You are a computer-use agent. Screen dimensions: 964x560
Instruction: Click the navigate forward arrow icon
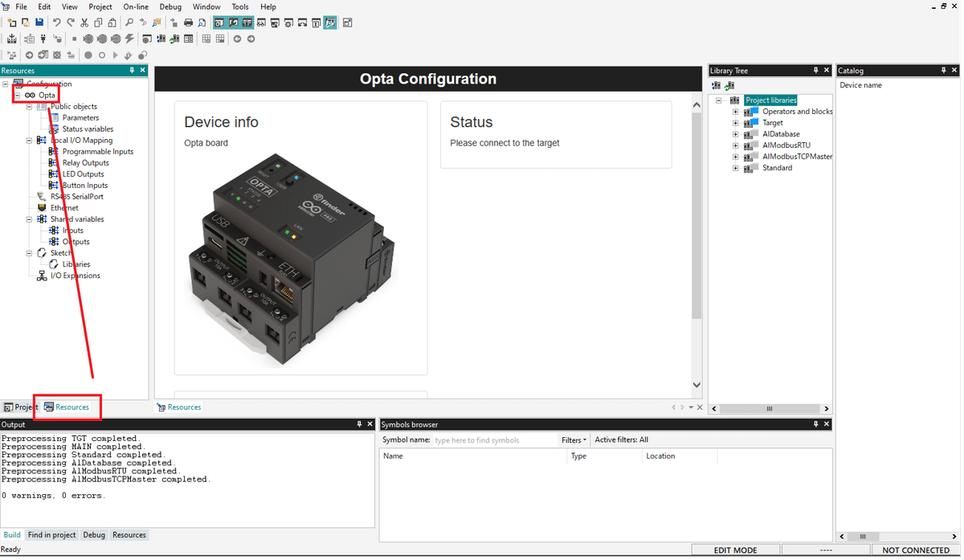(x=251, y=39)
